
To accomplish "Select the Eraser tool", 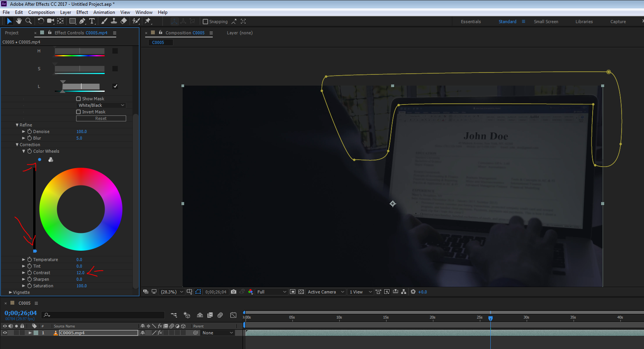I will (124, 21).
